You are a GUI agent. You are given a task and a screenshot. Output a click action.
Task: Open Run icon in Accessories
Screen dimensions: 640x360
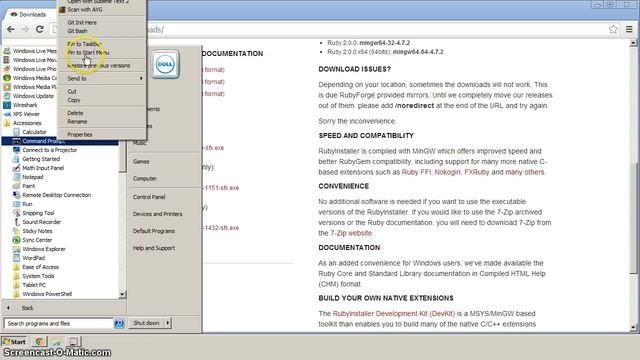(x=16, y=204)
